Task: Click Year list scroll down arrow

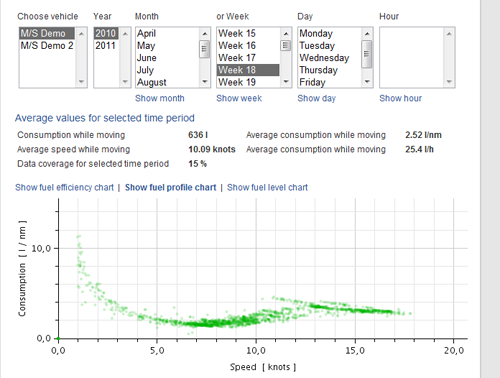Action: [125, 81]
